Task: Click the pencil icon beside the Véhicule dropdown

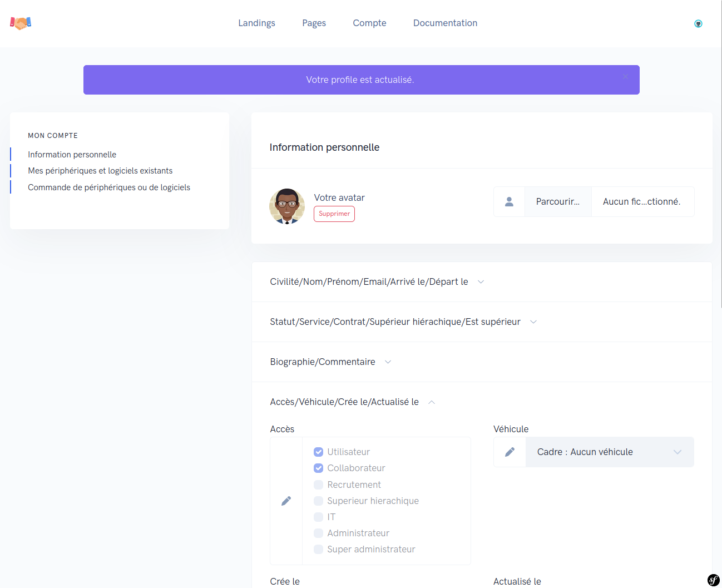Action: click(510, 452)
